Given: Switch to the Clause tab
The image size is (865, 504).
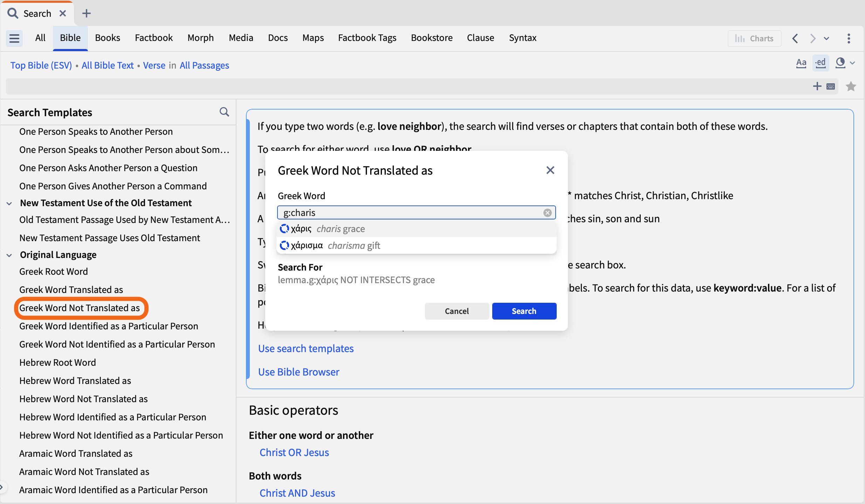Looking at the screenshot, I should pos(480,37).
